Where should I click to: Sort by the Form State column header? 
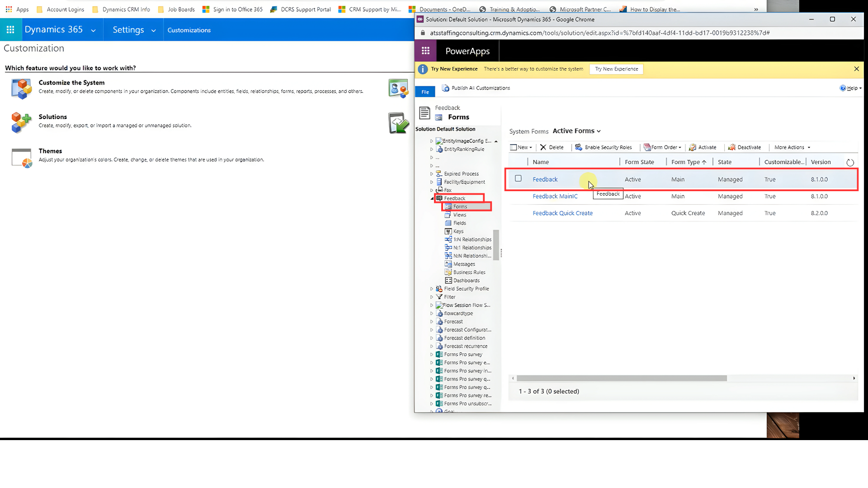(639, 162)
